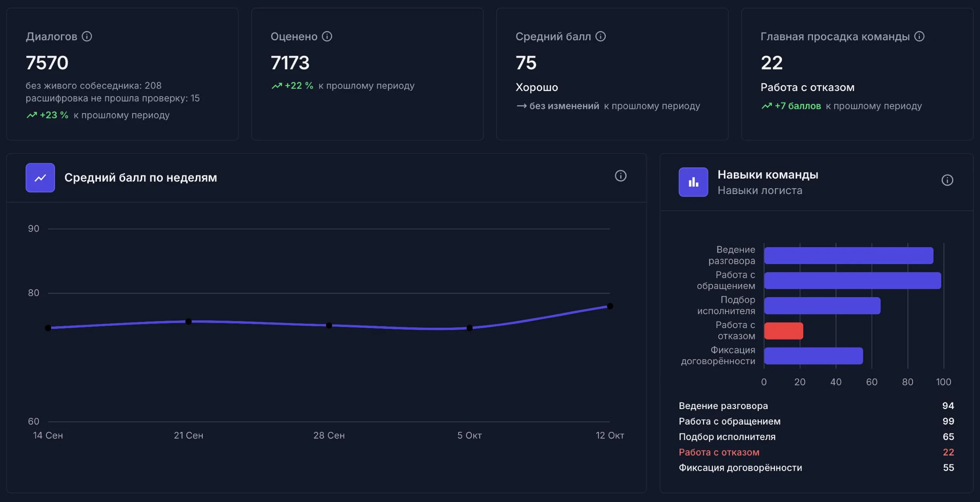Click the Подбор исполнителя bar in skills chart
This screenshot has width=980, height=502.
[822, 306]
